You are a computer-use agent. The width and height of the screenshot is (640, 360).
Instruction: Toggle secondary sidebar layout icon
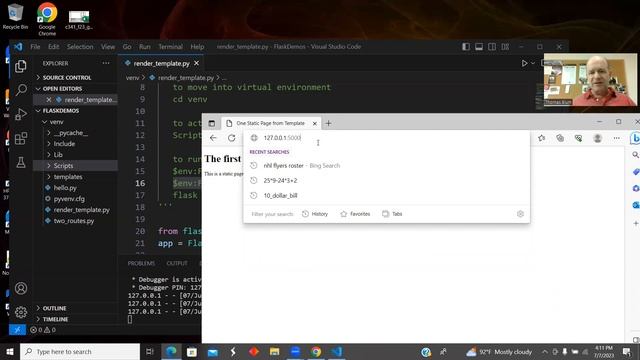click(x=492, y=47)
